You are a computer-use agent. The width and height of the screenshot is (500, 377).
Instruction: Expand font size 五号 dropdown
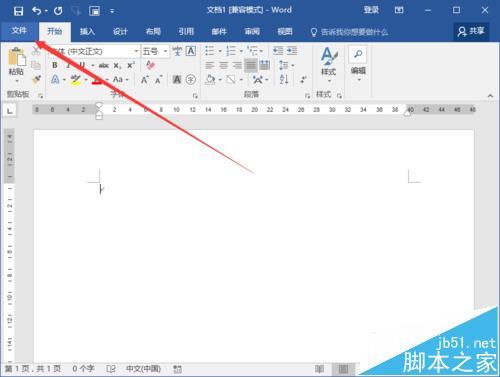165,51
